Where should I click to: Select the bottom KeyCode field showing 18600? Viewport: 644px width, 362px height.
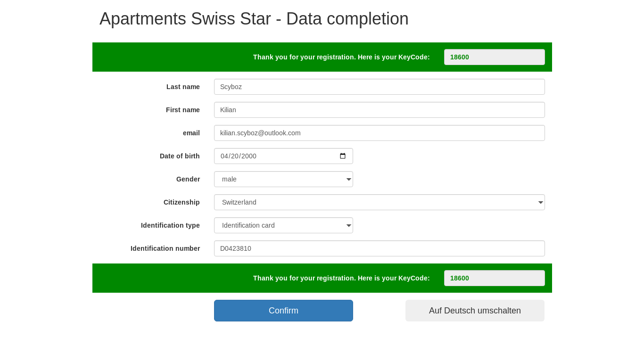[x=495, y=278]
